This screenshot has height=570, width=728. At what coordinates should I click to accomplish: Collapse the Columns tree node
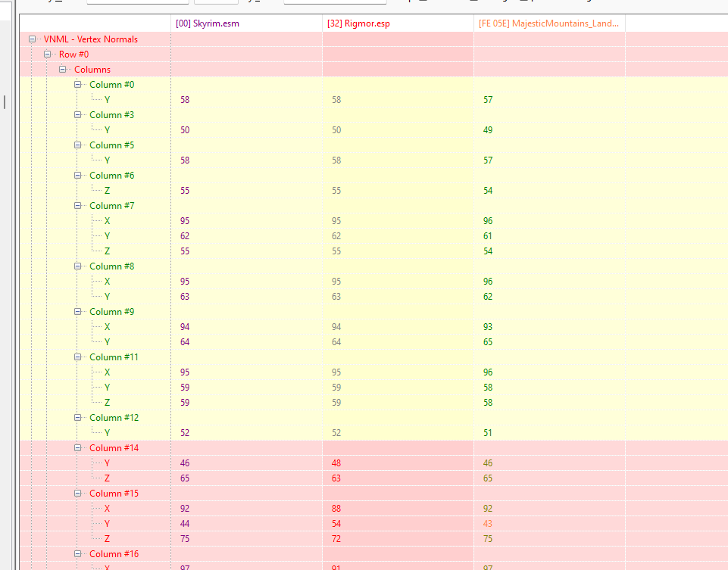[x=63, y=70]
